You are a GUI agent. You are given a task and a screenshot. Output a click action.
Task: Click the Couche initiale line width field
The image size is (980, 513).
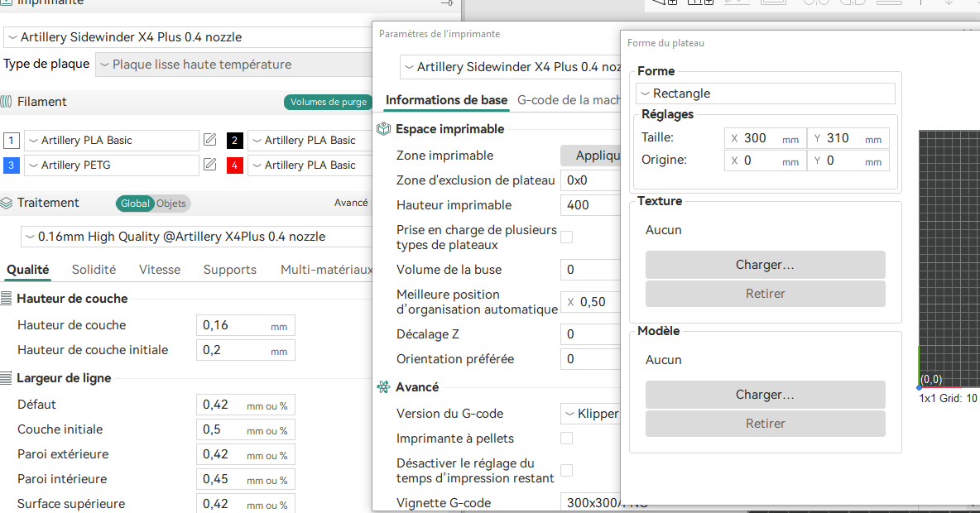tap(246, 430)
